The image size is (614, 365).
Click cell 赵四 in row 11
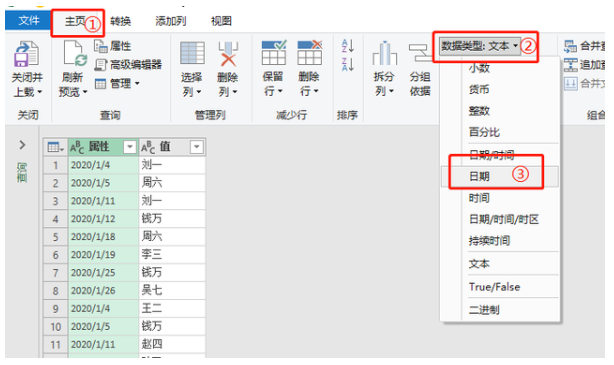click(172, 345)
